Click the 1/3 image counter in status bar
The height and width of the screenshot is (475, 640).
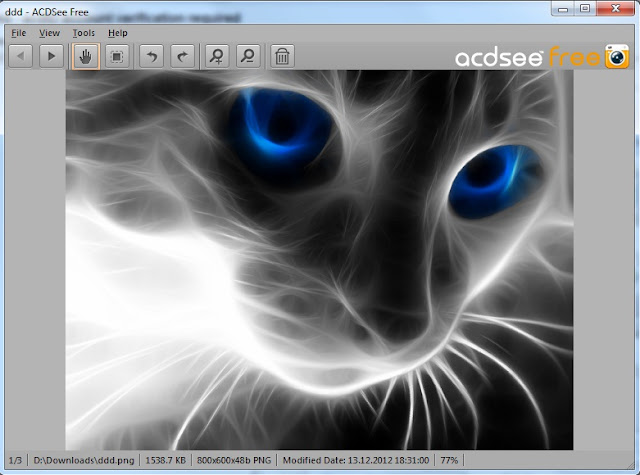coord(15,460)
